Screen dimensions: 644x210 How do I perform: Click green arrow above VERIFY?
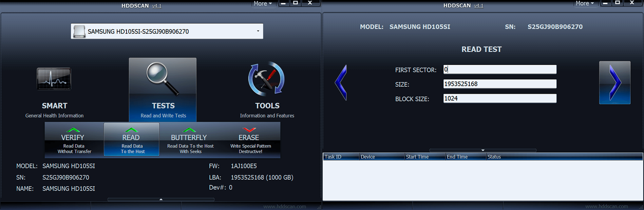pos(73,130)
